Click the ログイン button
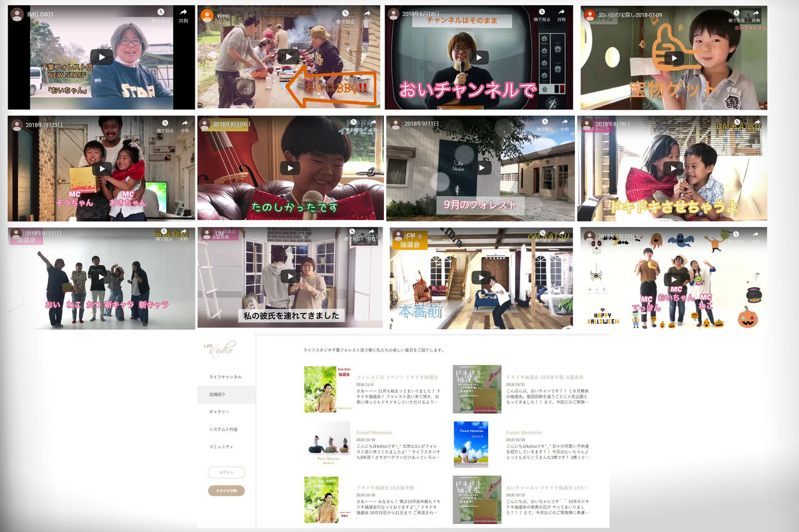The height and width of the screenshot is (532, 799). tap(227, 473)
